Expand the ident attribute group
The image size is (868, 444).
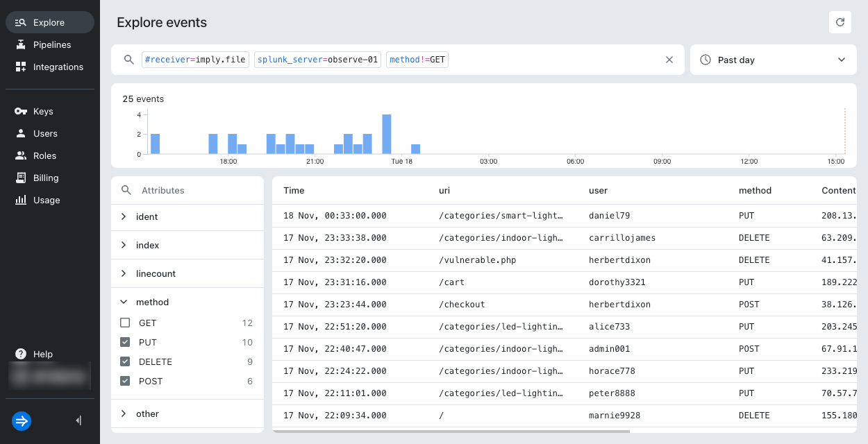(124, 216)
